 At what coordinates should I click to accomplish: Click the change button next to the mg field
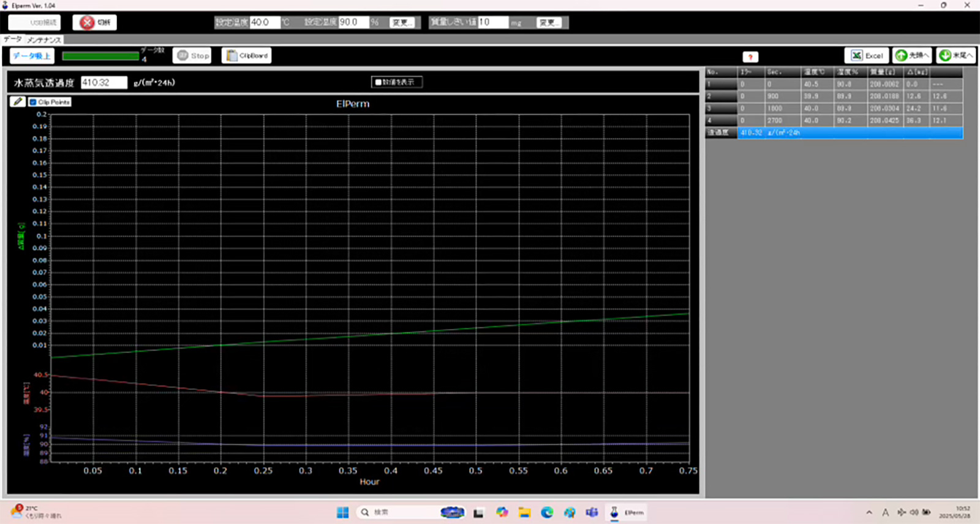coord(549,23)
